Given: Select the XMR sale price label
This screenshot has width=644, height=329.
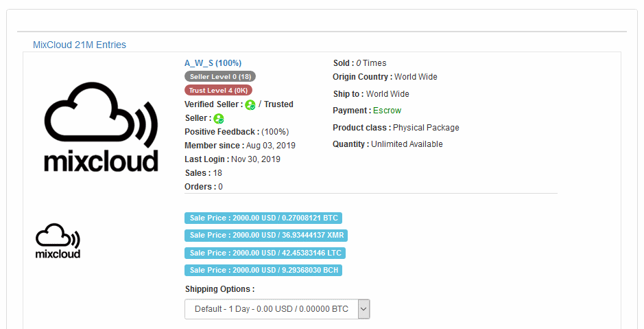Looking at the screenshot, I should (x=266, y=236).
